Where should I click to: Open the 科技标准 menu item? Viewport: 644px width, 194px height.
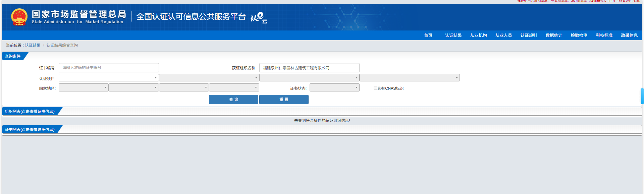point(604,35)
